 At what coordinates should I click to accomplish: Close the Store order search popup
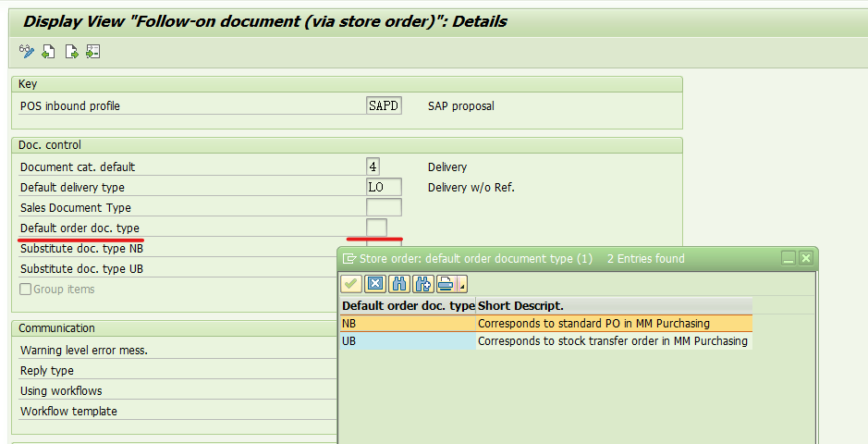click(806, 258)
